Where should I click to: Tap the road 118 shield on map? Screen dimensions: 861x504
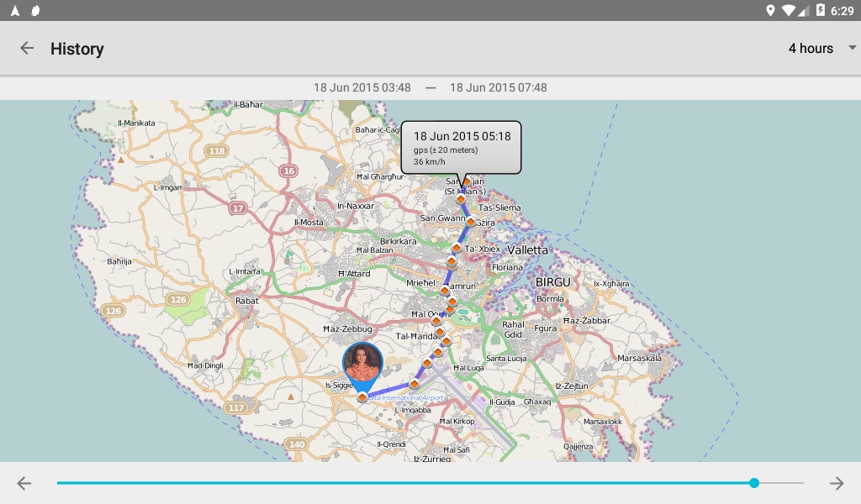(x=217, y=151)
